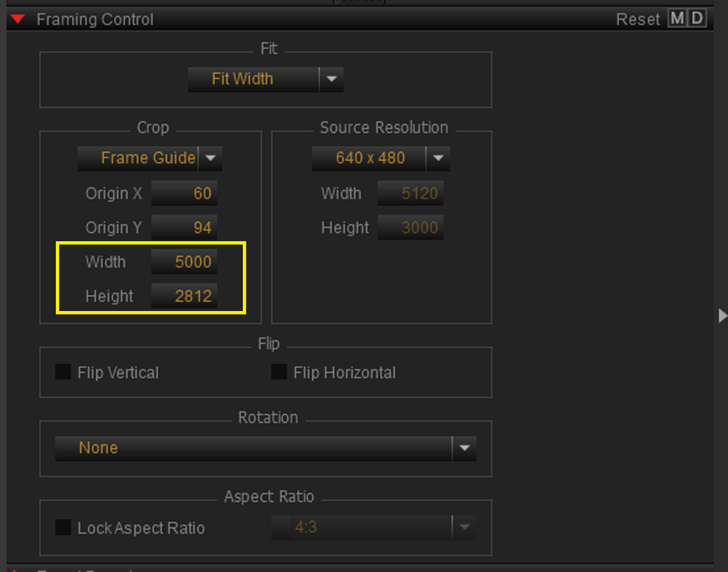
Task: Click the Origin Y label
Action: pos(114,227)
